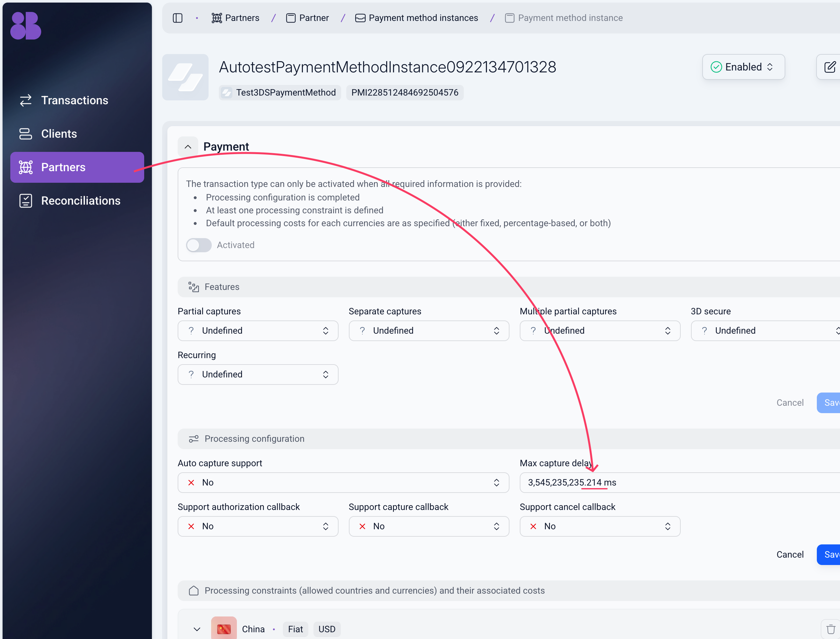Image resolution: width=840 pixels, height=639 pixels.
Task: Open the Recurring dropdown
Action: [x=258, y=374]
